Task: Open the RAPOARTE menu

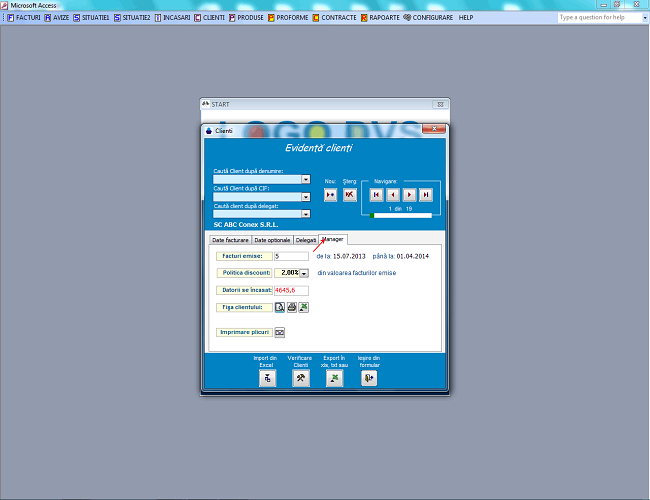Action: 380,17
